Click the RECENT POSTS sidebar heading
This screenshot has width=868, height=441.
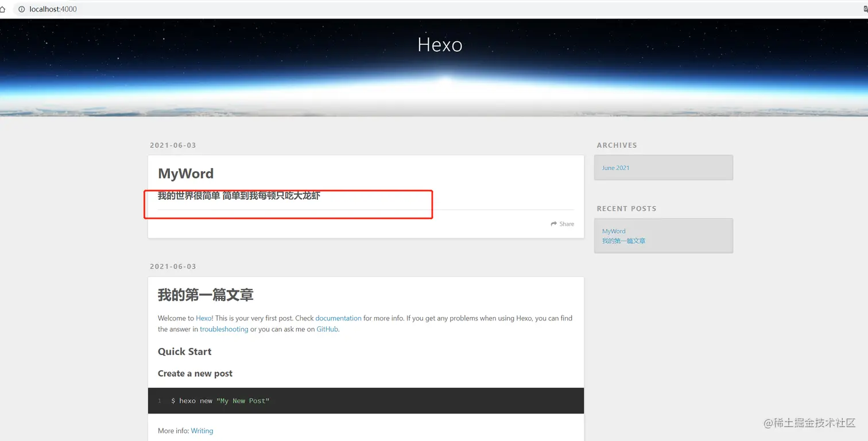[x=626, y=208]
